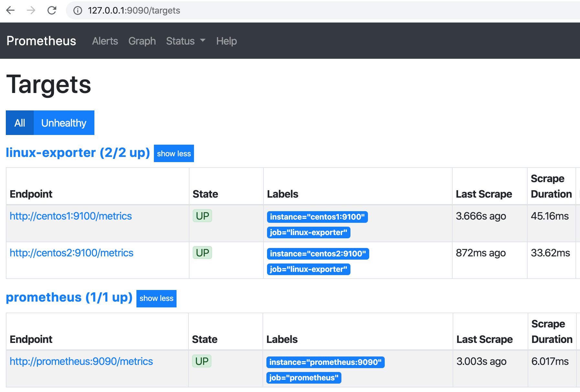Select the All targets filter
This screenshot has width=580, height=392.
(20, 123)
